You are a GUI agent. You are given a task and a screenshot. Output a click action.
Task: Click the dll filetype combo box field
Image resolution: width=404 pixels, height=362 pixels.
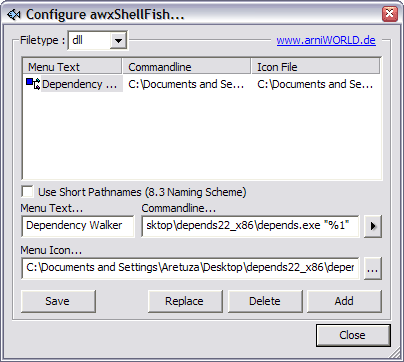click(x=97, y=41)
